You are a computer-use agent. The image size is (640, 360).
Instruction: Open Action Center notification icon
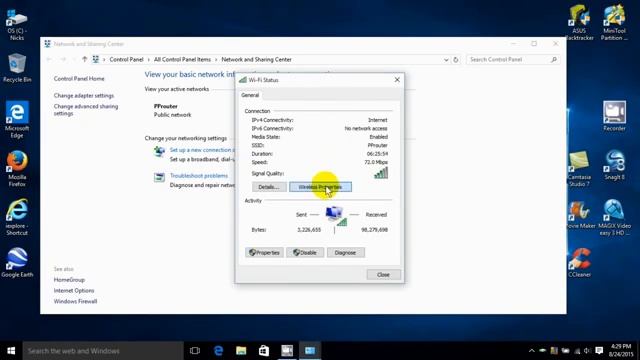click(x=599, y=351)
